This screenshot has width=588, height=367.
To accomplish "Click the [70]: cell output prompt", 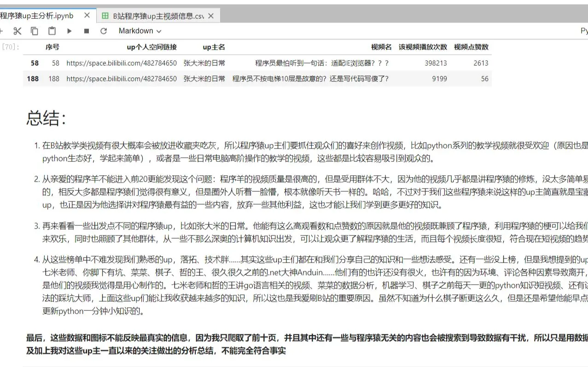I will point(11,47).
